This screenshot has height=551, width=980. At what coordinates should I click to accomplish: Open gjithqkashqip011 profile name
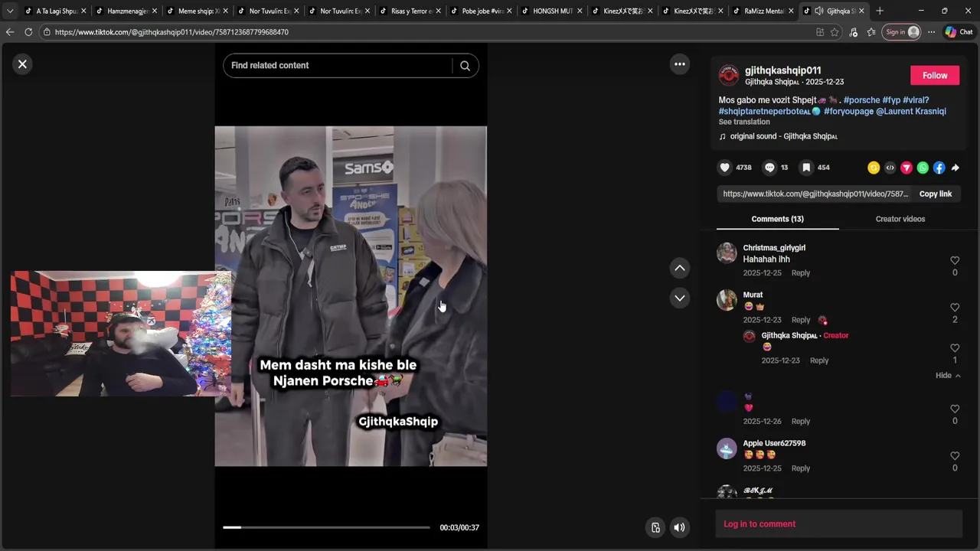point(782,70)
